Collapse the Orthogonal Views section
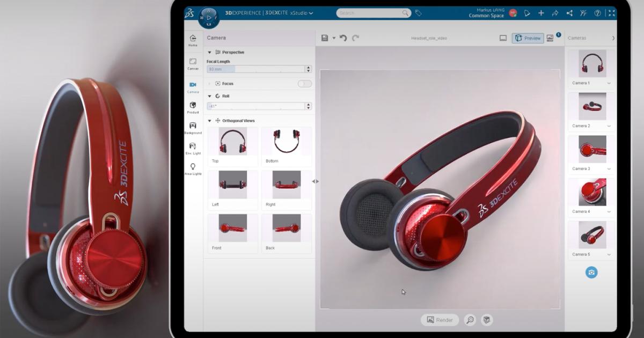 [209, 121]
